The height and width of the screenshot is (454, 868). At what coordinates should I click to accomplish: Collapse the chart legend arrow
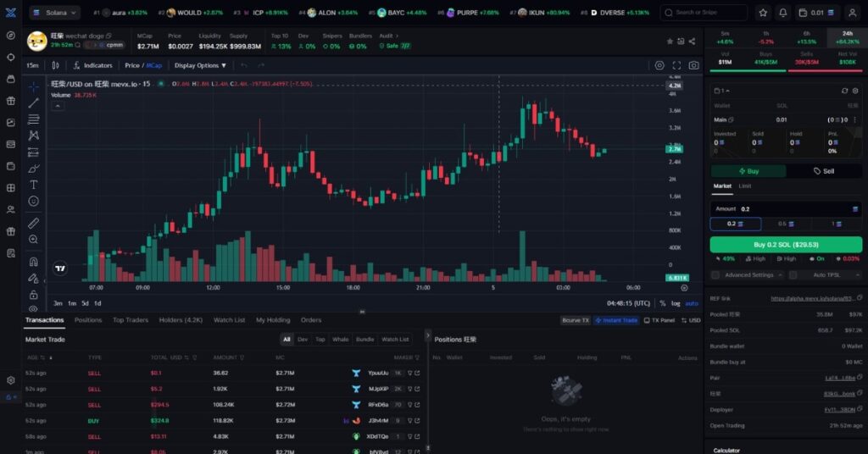58,106
